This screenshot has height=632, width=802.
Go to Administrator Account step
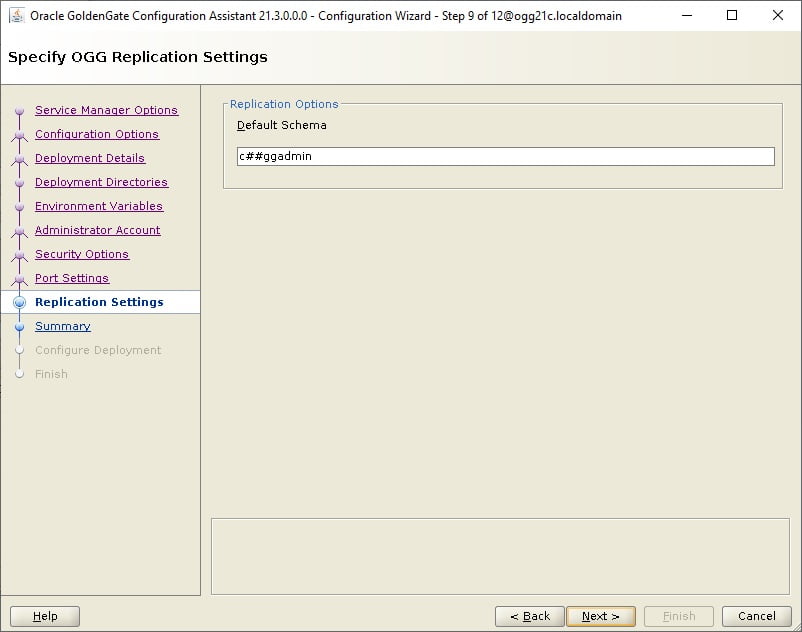pyautogui.click(x=98, y=230)
